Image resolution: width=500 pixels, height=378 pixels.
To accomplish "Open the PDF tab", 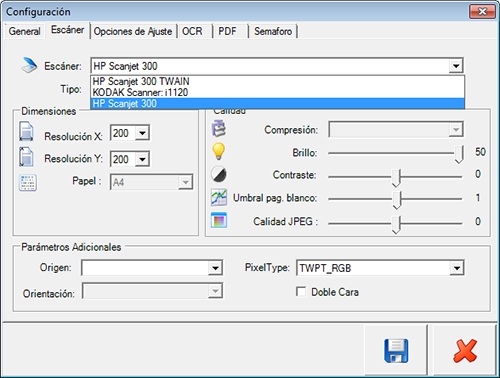I will [x=227, y=32].
